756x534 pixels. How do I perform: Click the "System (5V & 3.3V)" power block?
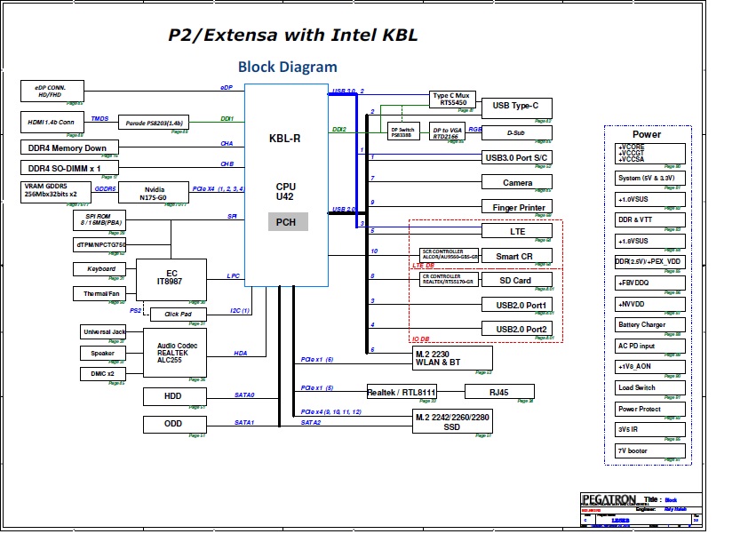(x=650, y=179)
